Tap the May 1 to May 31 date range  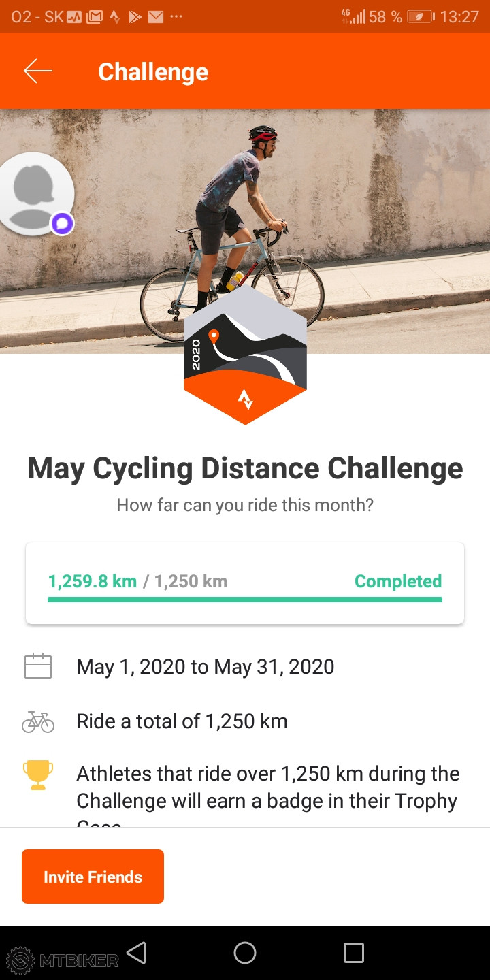tap(206, 666)
